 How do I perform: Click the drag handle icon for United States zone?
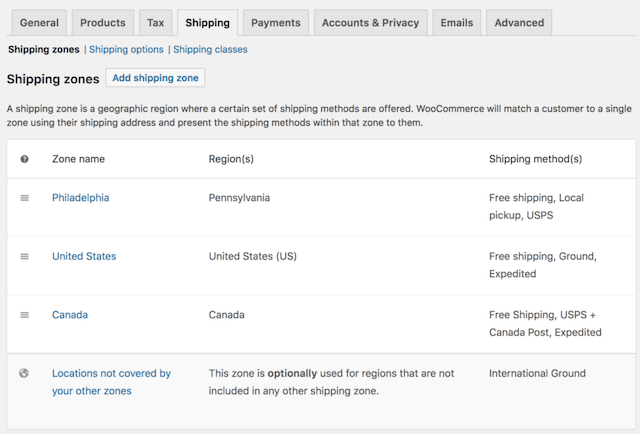click(x=25, y=257)
